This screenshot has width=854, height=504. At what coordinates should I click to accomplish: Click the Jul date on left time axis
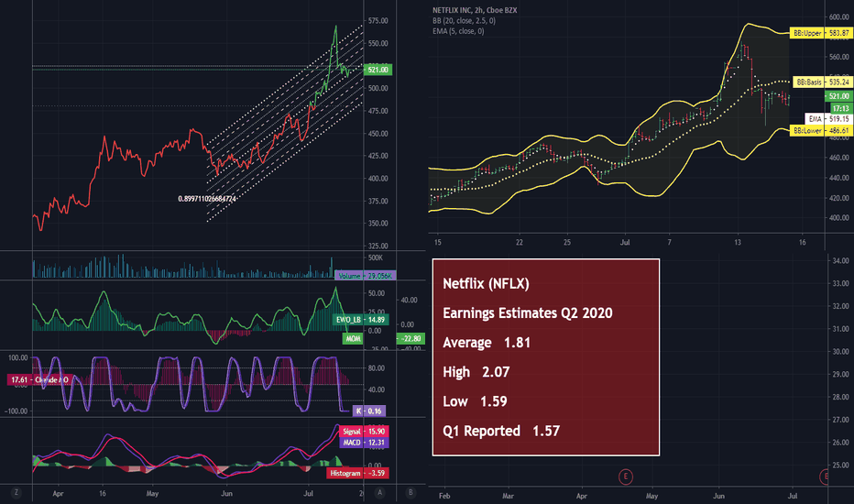(x=308, y=494)
